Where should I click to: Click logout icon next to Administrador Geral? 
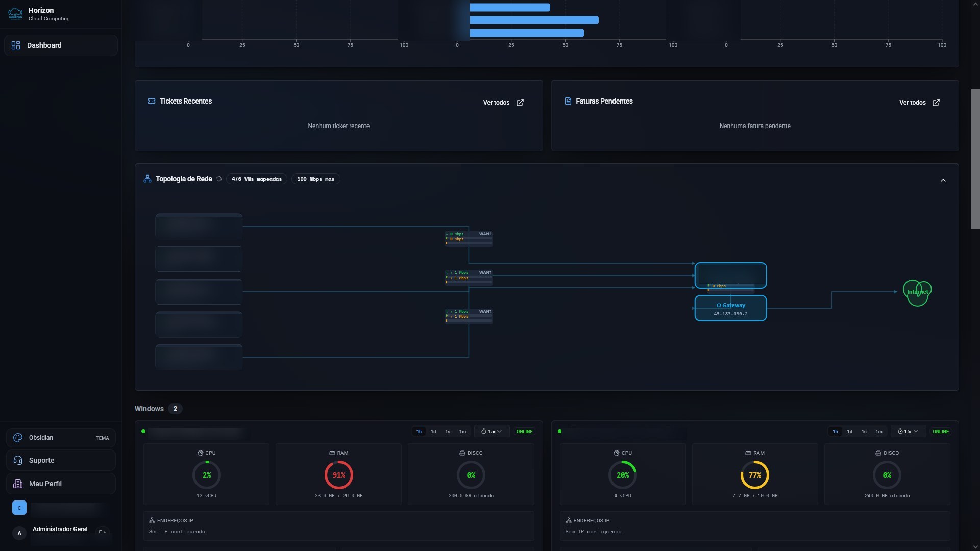click(x=103, y=533)
